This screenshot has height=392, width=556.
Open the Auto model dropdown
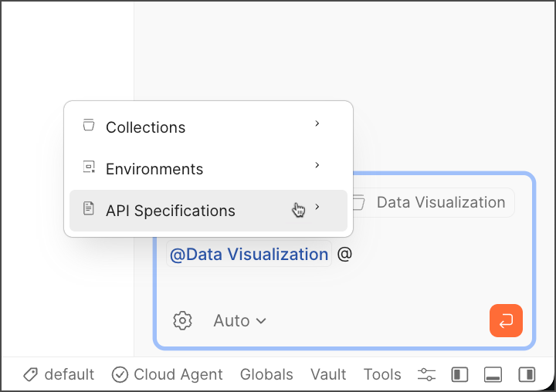[239, 320]
